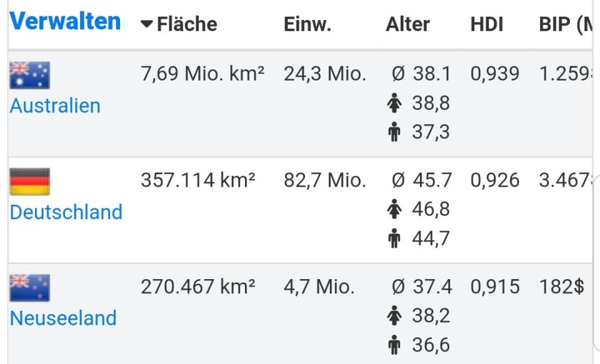Open the Verwalten link

click(65, 21)
